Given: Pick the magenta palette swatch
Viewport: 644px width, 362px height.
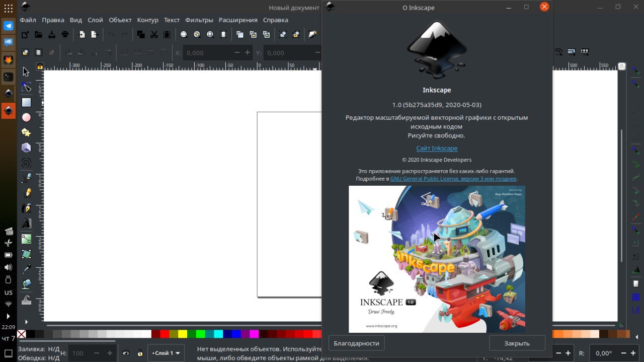Looking at the screenshot, I should pyautogui.click(x=254, y=334).
